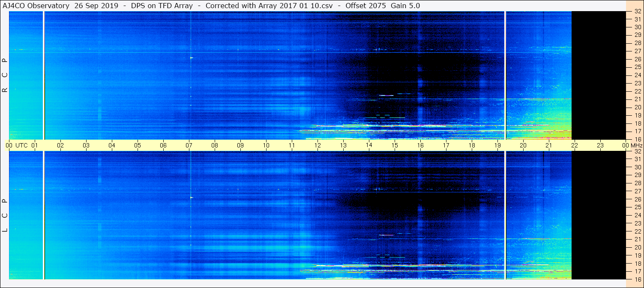
Task: Click the RCP vertical label of upper panel
Action: [5, 75]
